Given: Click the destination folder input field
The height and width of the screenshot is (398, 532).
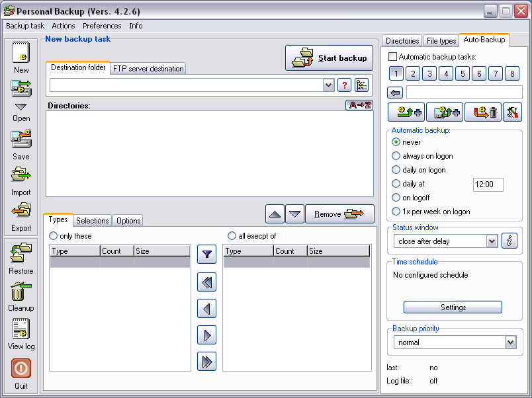Looking at the screenshot, I should [187, 85].
